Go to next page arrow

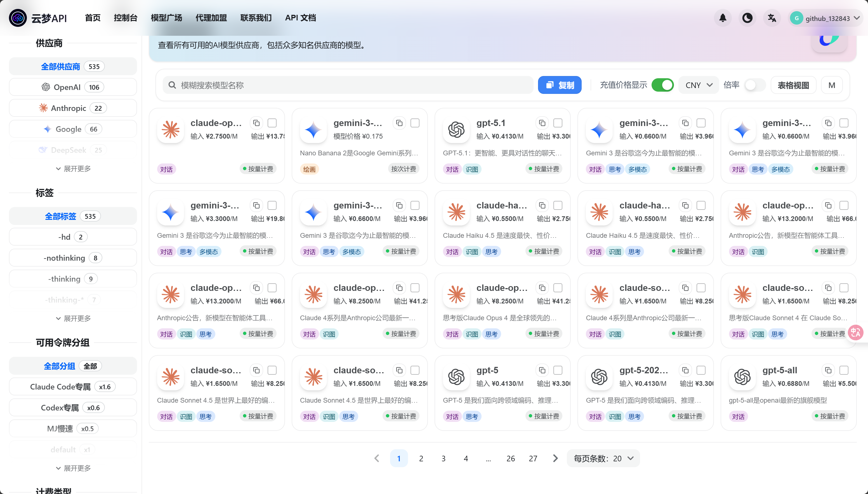[555, 458]
